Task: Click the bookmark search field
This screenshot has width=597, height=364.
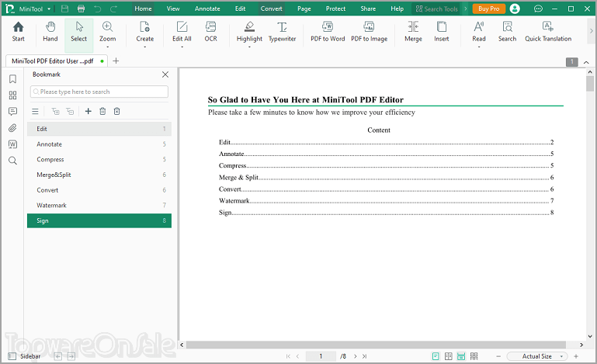Action: tap(99, 92)
